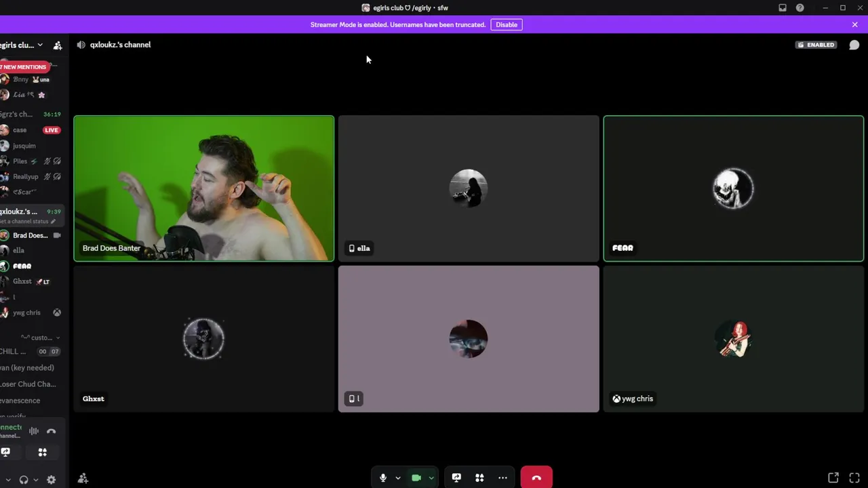The width and height of the screenshot is (868, 488).
Task: Open the (key needed) voice channel
Action: tap(31, 367)
